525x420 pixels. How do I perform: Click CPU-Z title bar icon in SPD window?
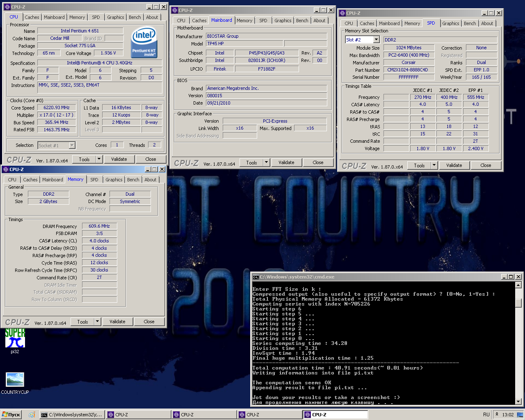[342, 13]
